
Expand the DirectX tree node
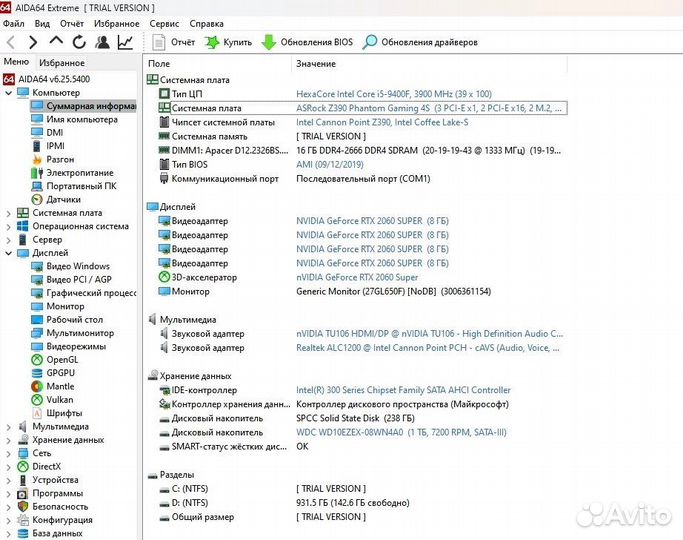click(x=8, y=467)
